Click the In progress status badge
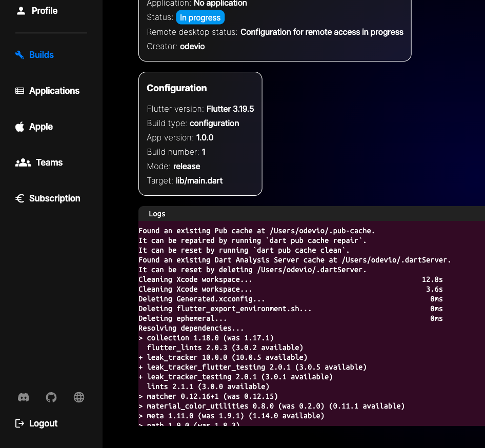The height and width of the screenshot is (448, 485). pos(200,17)
